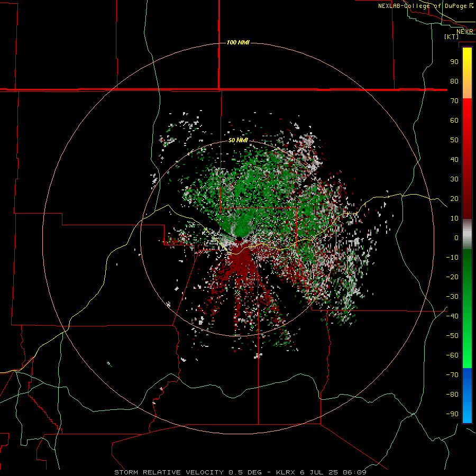Click the NEXR label above the scale
This screenshot has height=476, width=476.
click(465, 32)
